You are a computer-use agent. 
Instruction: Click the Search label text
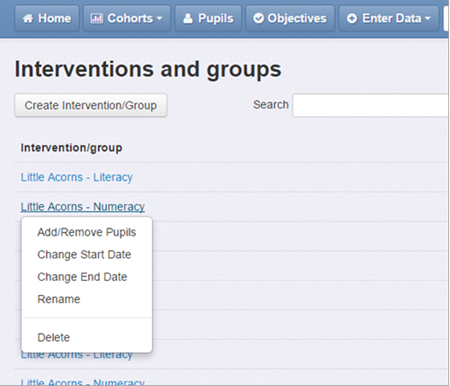pyautogui.click(x=271, y=105)
